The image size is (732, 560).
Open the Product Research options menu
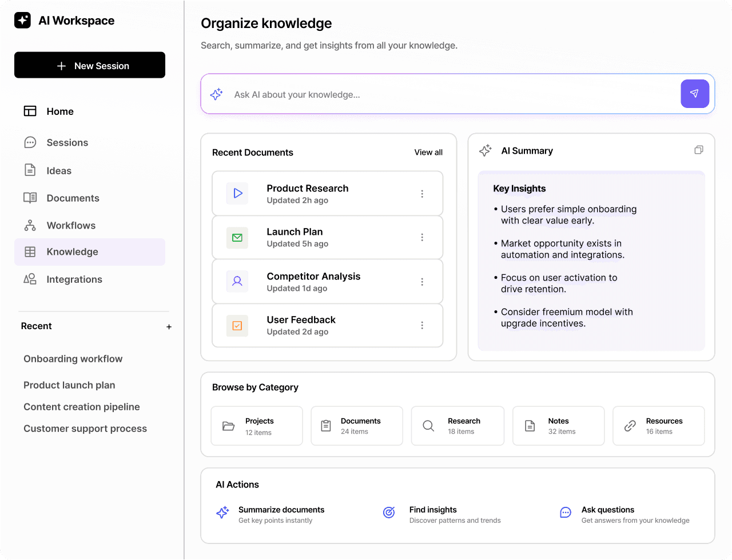click(422, 194)
